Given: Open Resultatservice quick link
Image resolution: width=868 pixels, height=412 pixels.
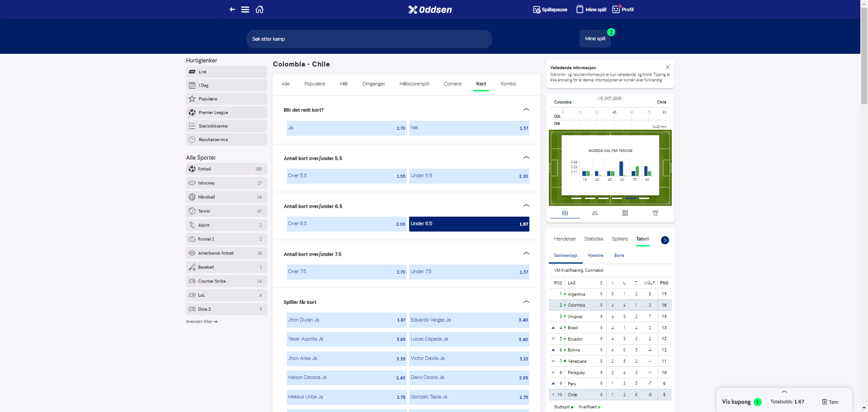Looking at the screenshot, I should (226, 139).
